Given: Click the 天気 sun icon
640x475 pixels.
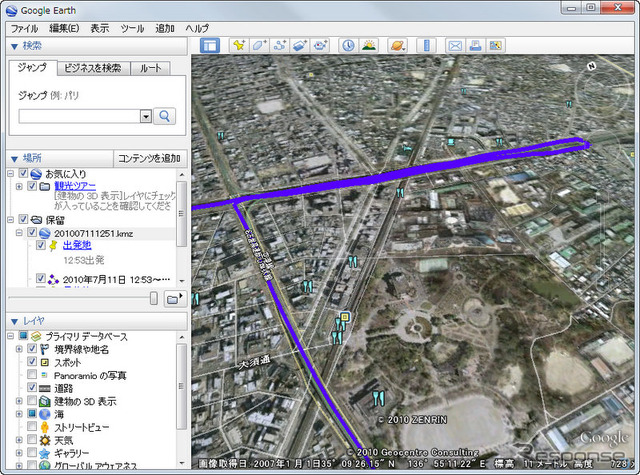Looking at the screenshot, I should coord(44,440).
